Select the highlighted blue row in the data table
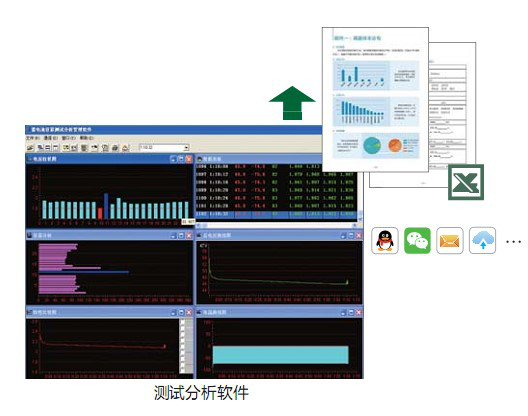 coord(276,214)
